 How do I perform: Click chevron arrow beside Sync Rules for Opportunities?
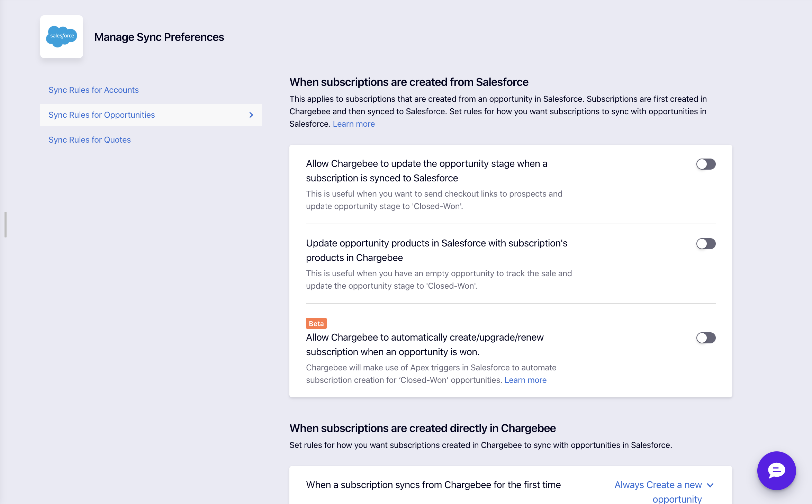coord(251,115)
